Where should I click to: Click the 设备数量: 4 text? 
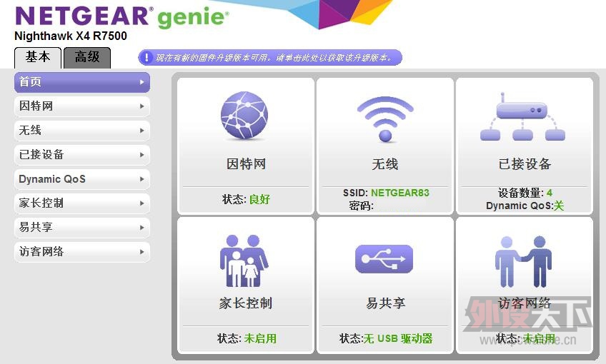click(x=525, y=193)
